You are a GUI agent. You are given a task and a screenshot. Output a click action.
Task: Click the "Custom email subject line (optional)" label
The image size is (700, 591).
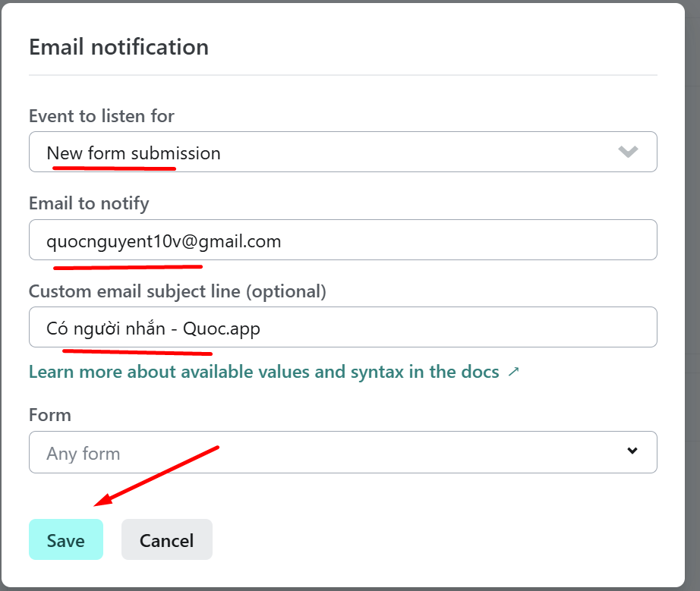[x=178, y=291]
